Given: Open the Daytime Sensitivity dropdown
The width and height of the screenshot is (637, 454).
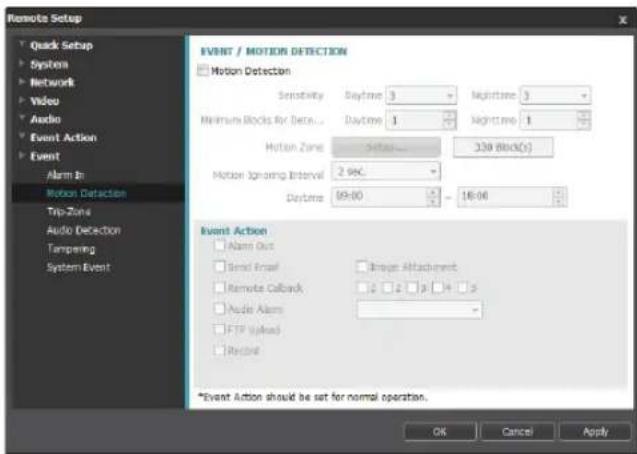Looking at the screenshot, I should (x=421, y=96).
